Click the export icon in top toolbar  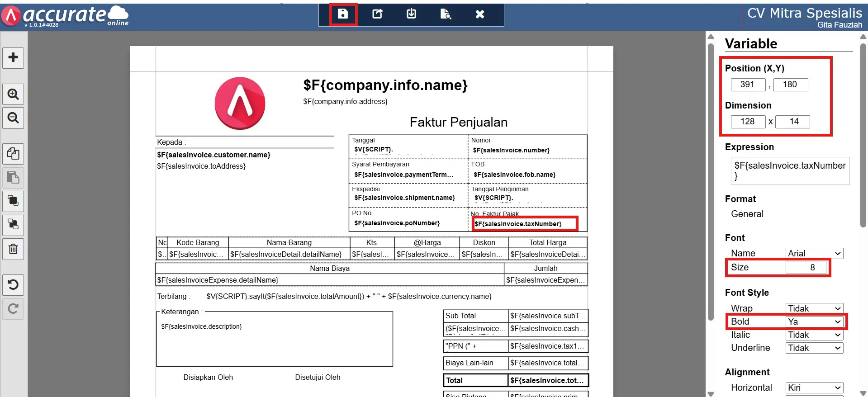[377, 14]
